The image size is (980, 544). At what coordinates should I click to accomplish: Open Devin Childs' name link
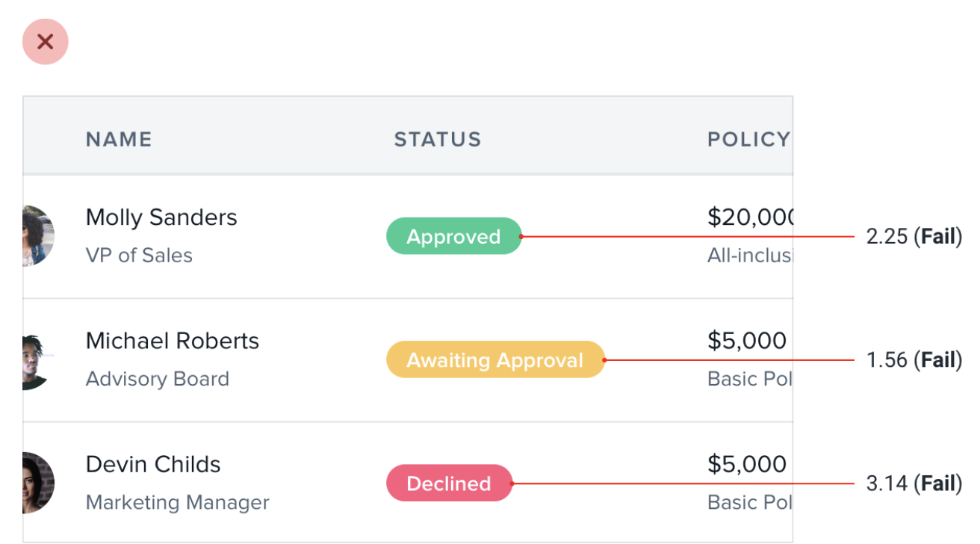click(x=153, y=464)
